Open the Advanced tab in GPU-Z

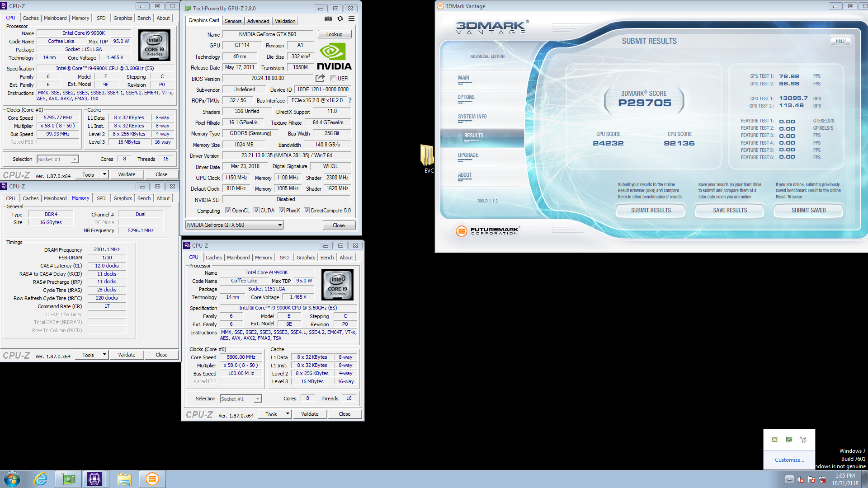pos(258,21)
